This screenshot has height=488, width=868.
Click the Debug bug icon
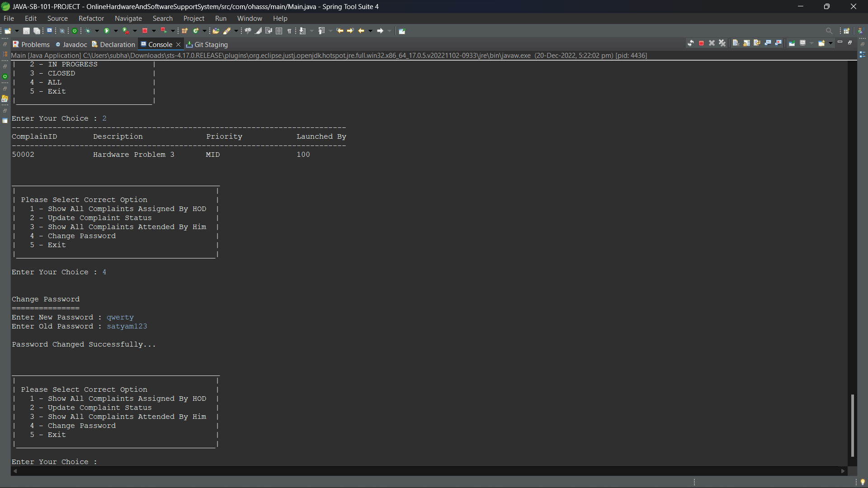88,31
